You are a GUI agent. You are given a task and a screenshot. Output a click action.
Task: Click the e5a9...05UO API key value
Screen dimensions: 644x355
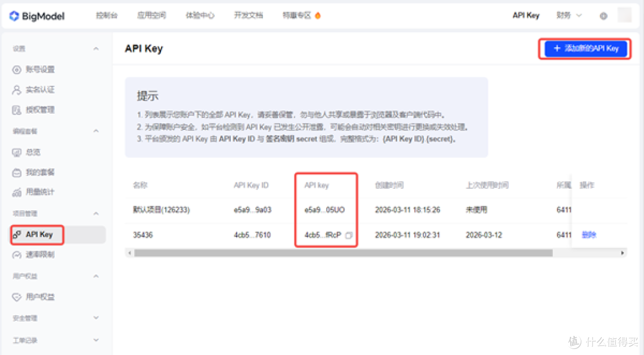pyautogui.click(x=324, y=210)
